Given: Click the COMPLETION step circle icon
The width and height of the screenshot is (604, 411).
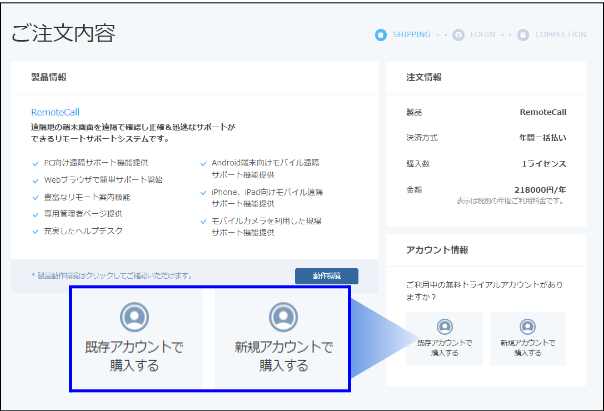Looking at the screenshot, I should click(x=522, y=35).
